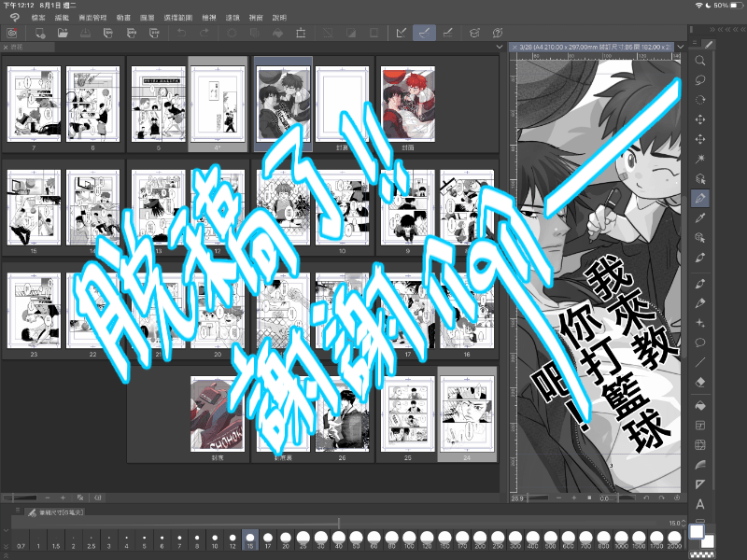Click the canvas rotation angle field 0.0
Image resolution: width=747 pixels, height=560 pixels.
tap(605, 498)
